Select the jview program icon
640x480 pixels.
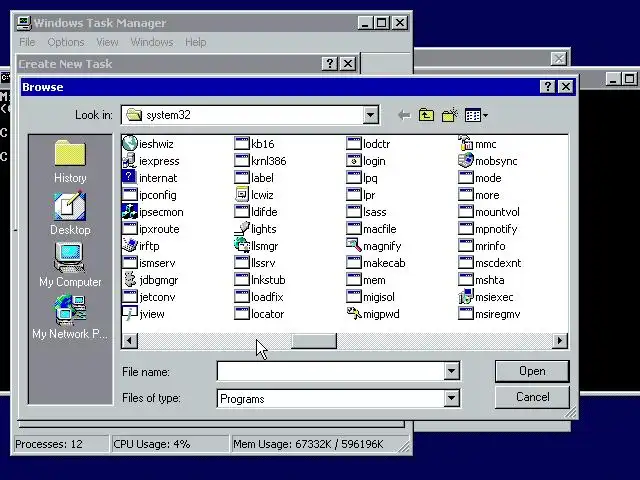click(130, 313)
